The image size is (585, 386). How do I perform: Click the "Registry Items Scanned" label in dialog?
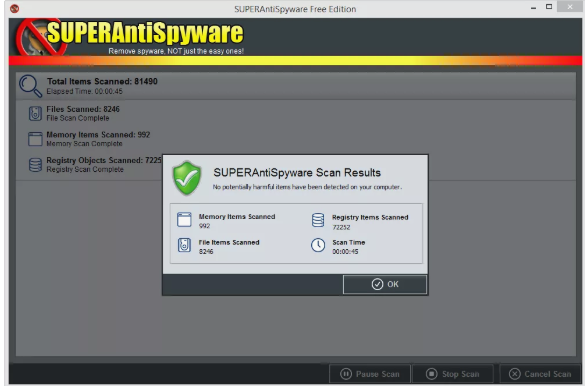click(x=370, y=217)
